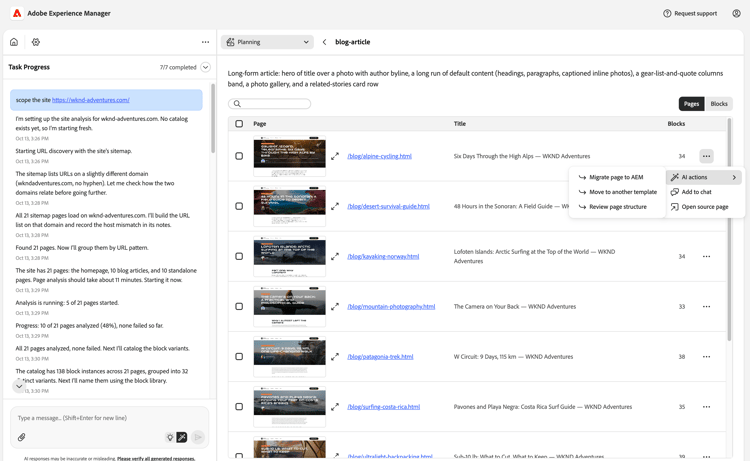The width and height of the screenshot is (750, 461).
Task: Click Request support help icon
Action: point(667,13)
